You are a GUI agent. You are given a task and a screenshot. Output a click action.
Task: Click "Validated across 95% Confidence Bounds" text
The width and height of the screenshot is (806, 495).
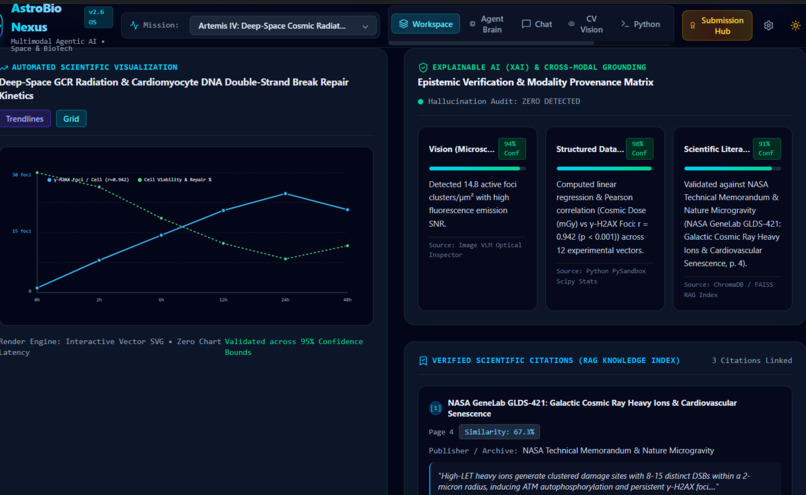(294, 347)
